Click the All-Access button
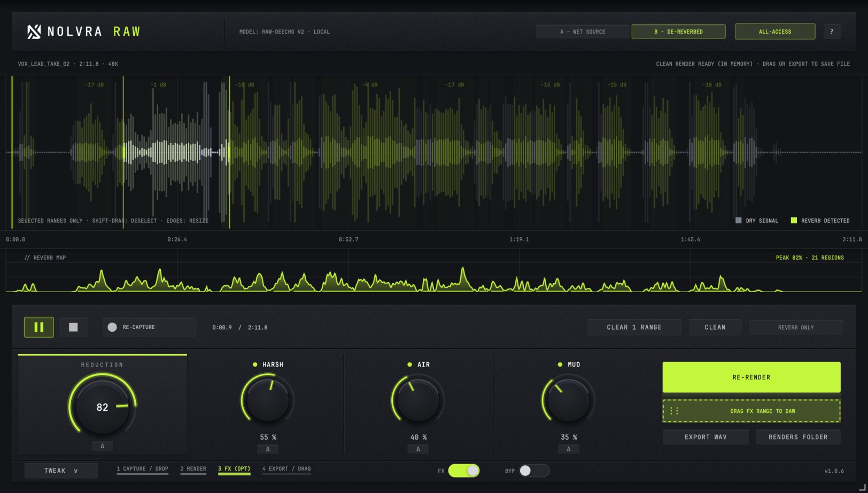Screen dimensions: 868x493 pos(775,32)
